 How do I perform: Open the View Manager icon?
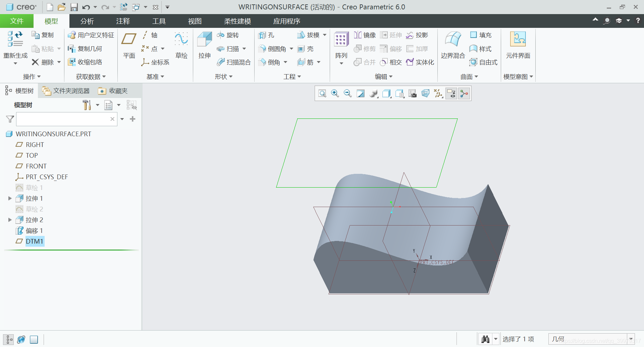pos(413,94)
